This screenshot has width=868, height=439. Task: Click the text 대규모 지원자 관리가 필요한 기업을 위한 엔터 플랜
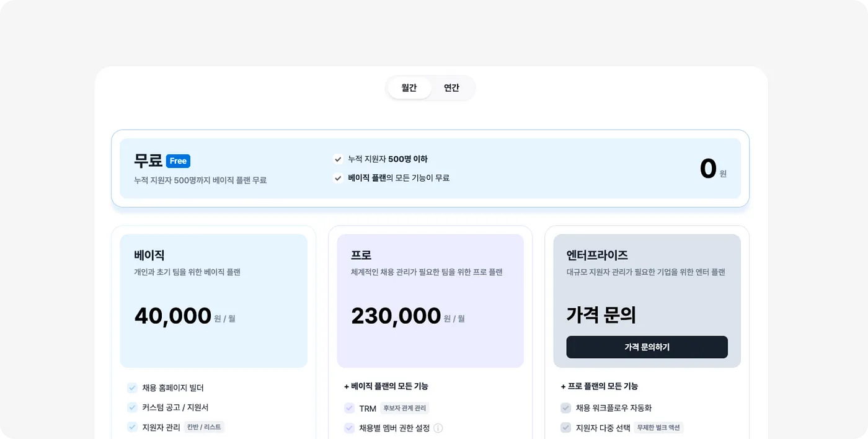point(645,272)
